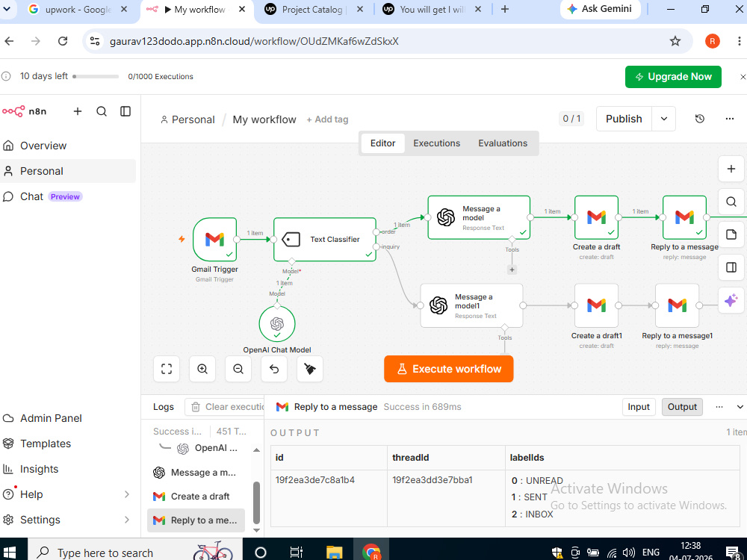Viewport: 747px width, 560px height.
Task: Expand the Settings submenu
Action: point(127,520)
